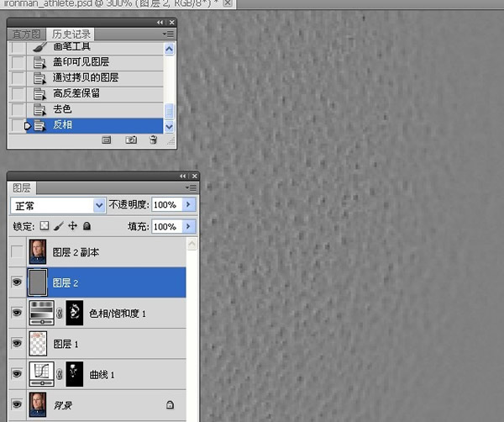Hide the 背景 layer
The height and width of the screenshot is (422, 504).
tap(17, 404)
